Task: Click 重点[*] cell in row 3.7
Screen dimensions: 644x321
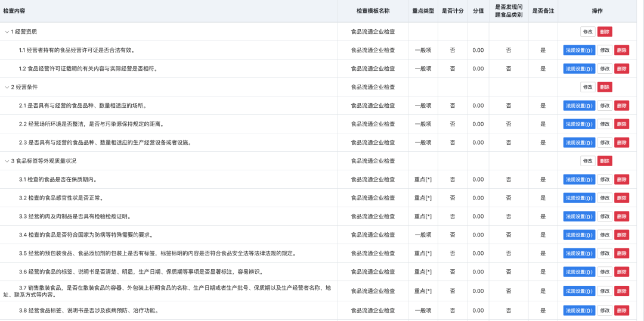Action: click(423, 291)
